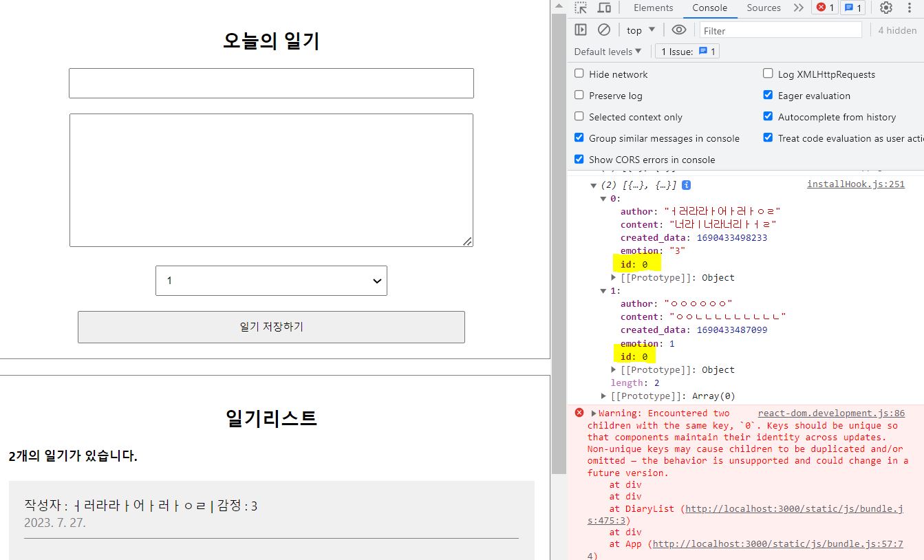Uncheck Show CORS errors in console
This screenshot has height=560, width=924.
pos(579,159)
